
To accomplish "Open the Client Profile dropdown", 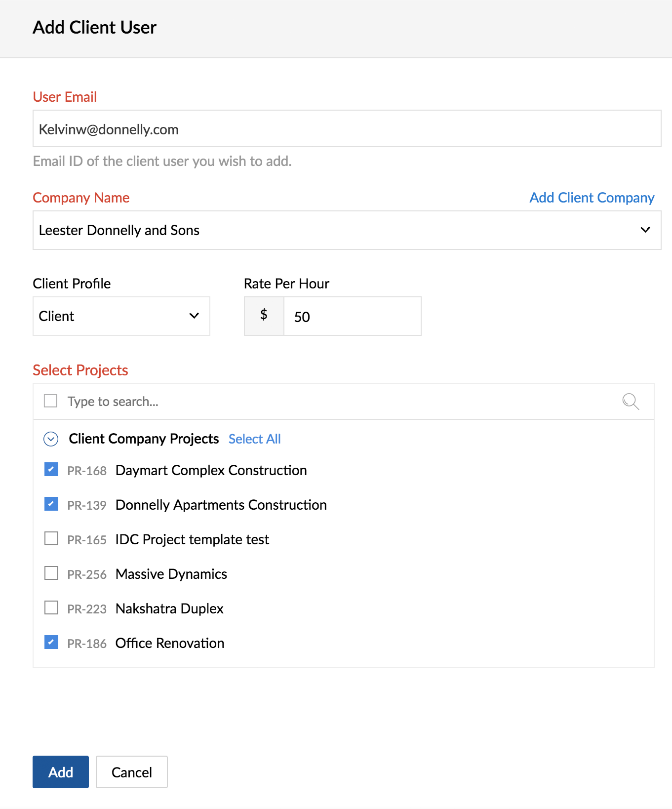I will click(x=121, y=316).
